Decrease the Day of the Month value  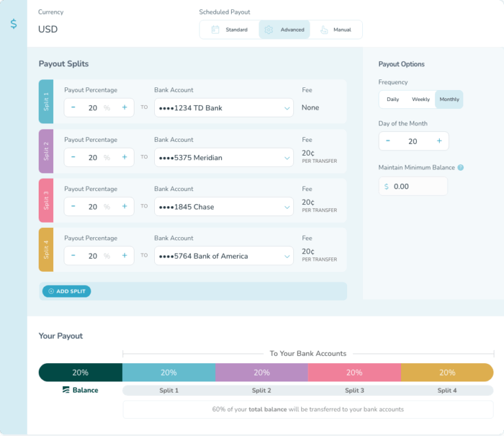[388, 141]
